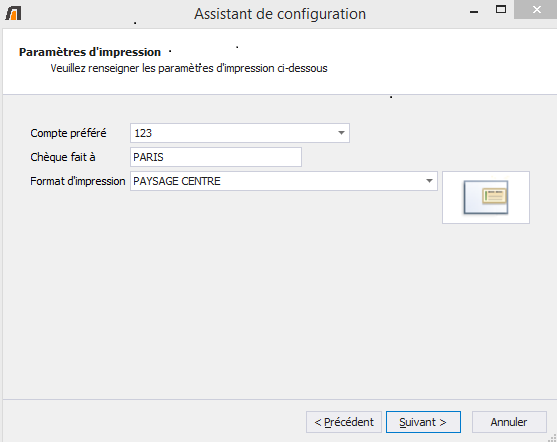Screen dimensions: 557x442
Task: Click into the Chèque fait à field
Action: coord(216,157)
